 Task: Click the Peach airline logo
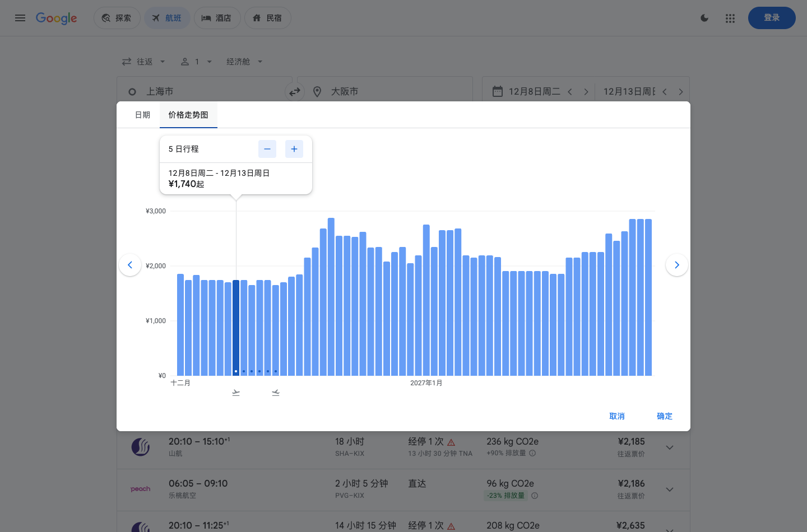pos(141,489)
